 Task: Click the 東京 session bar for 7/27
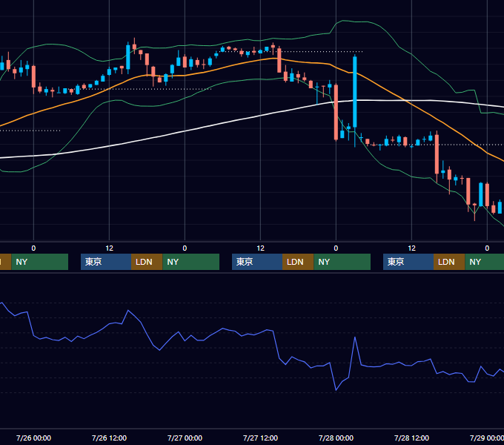257,262
